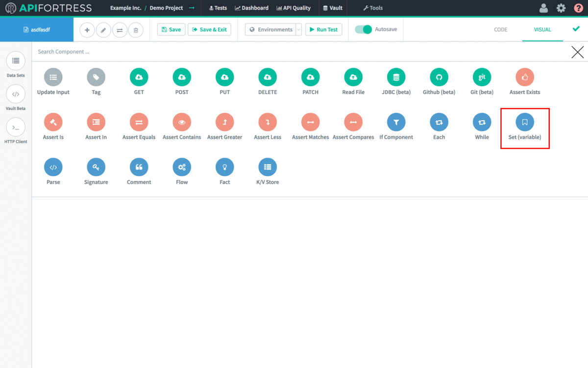
Task: Open application settings via the gear icon
Action: coord(561,8)
